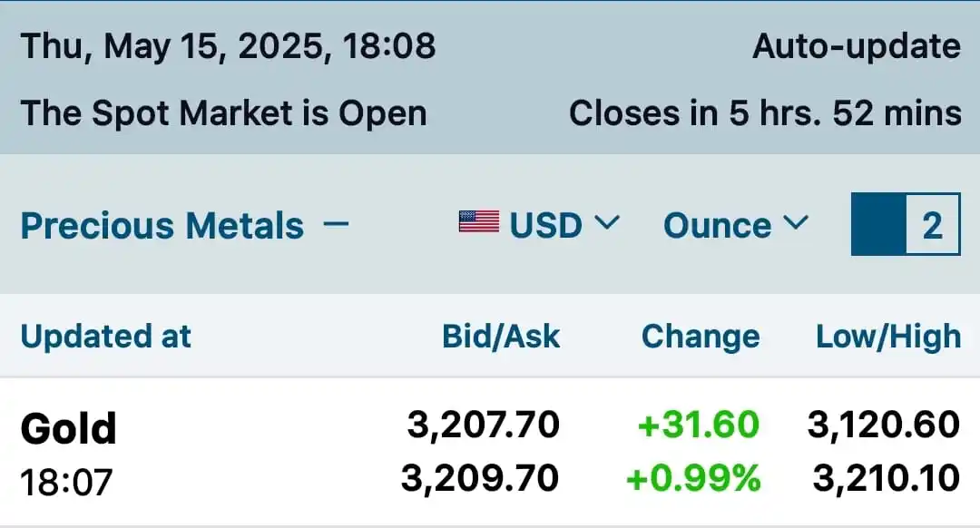Viewport: 980px width, 528px height.
Task: Click the chevron next to Ounce
Action: (x=796, y=222)
